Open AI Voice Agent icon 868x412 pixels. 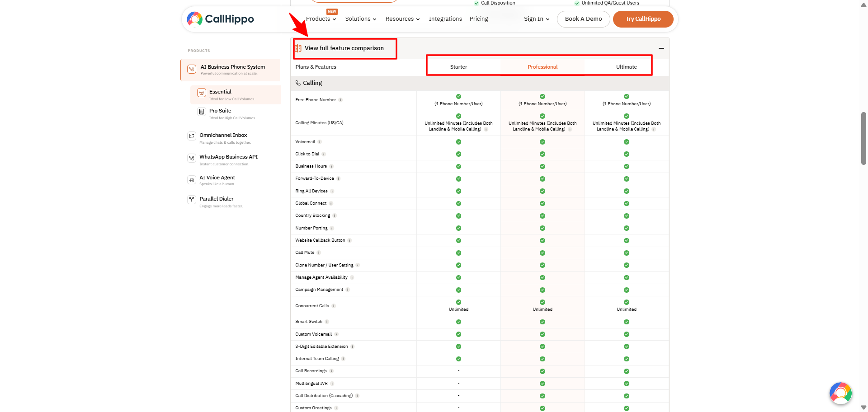(192, 180)
